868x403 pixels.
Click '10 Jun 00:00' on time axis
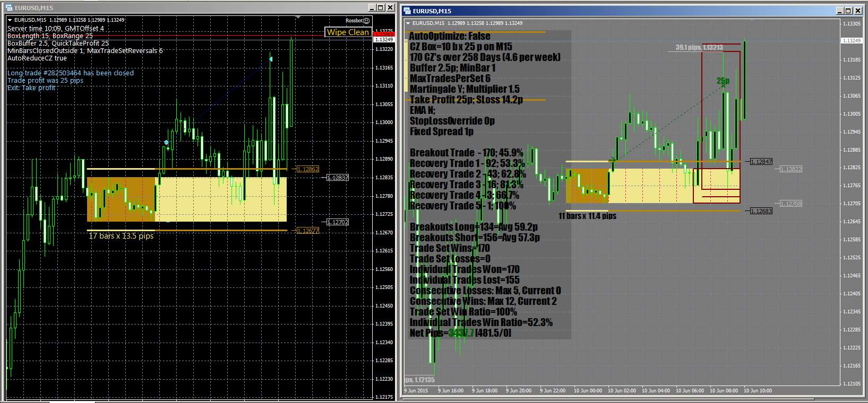click(x=588, y=391)
